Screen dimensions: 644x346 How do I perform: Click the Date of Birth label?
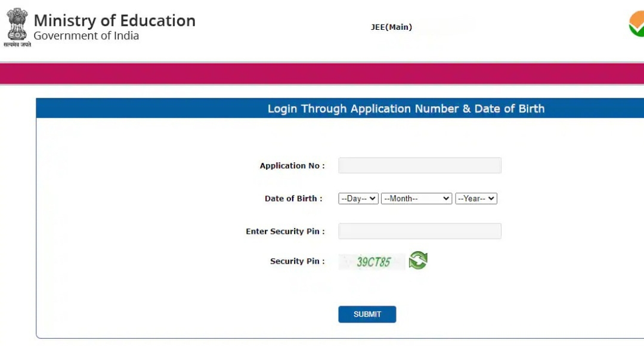click(x=293, y=199)
